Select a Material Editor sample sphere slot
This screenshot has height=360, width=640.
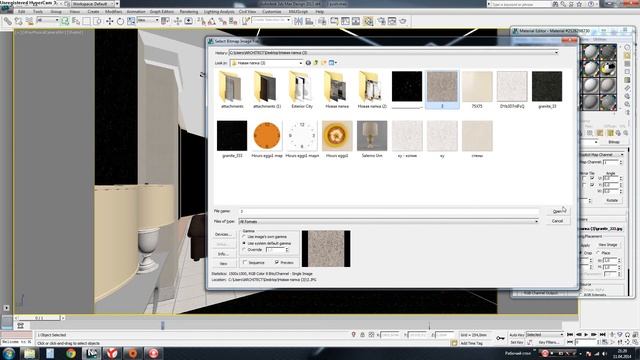click(x=590, y=52)
